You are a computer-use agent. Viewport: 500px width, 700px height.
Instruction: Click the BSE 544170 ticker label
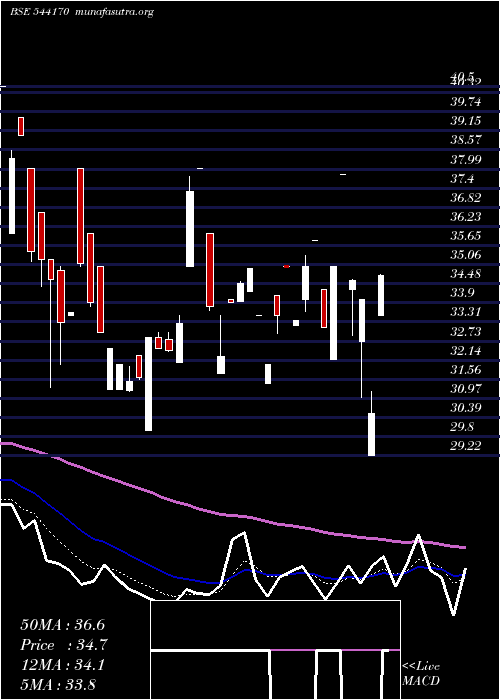[39, 12]
